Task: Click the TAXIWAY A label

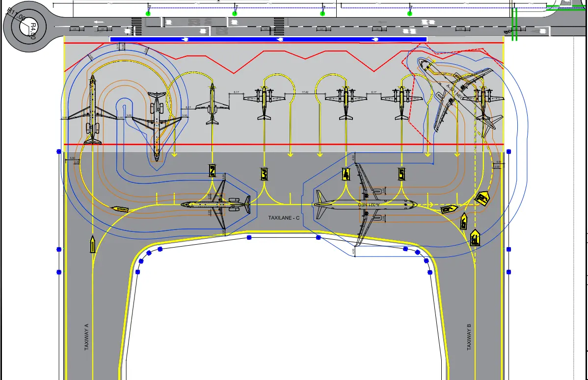Action: (x=87, y=336)
